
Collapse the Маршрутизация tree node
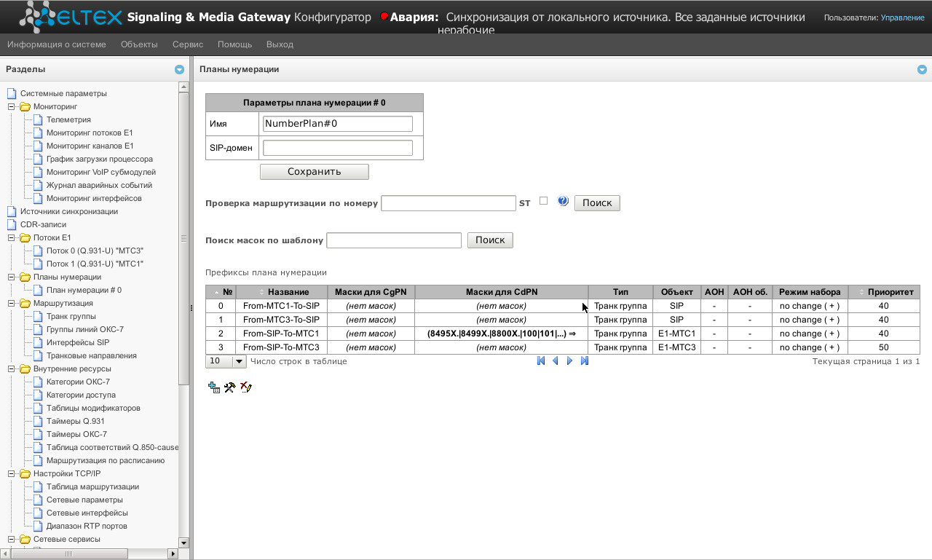coord(12,304)
